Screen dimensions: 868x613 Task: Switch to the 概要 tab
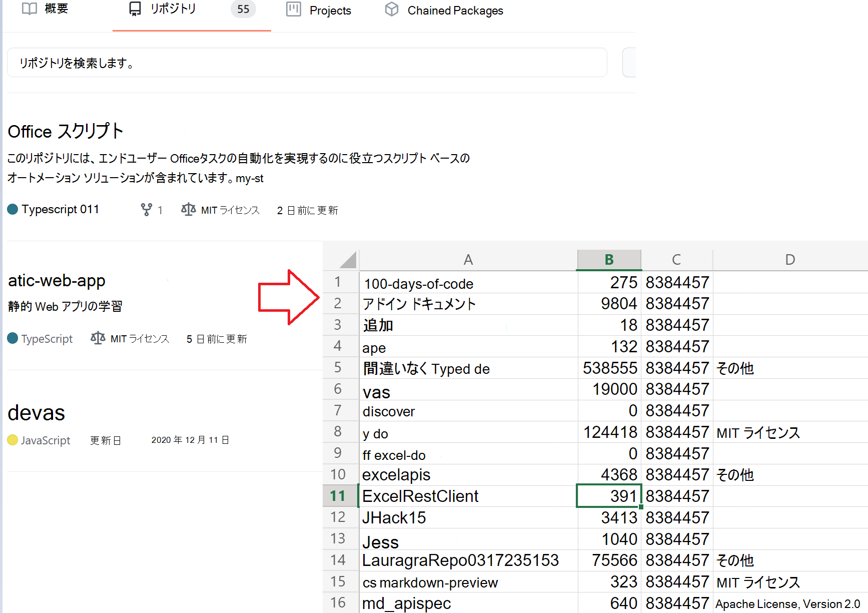57,9
